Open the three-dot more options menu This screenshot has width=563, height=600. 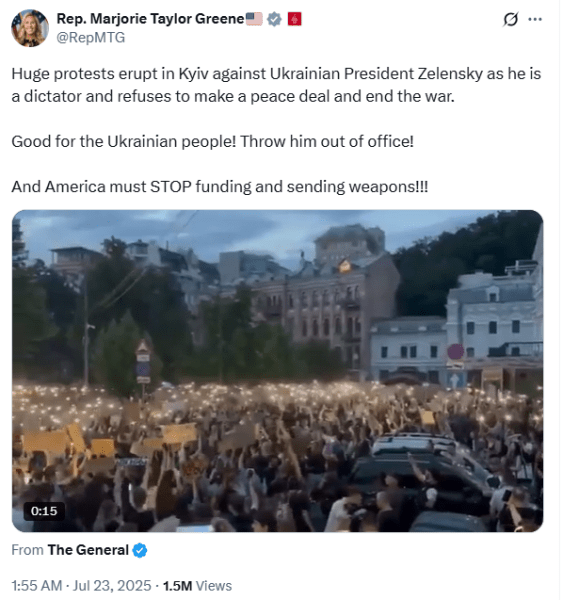click(x=535, y=19)
